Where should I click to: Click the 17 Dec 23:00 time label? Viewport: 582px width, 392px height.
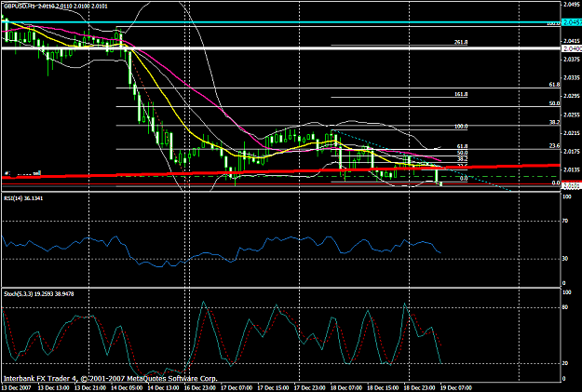309,388
